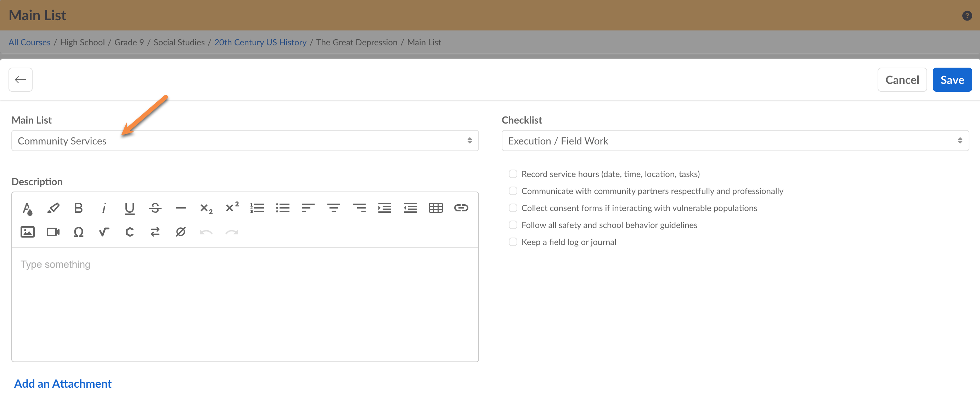Viewport: 980px width, 410px height.
Task: Expand the Checklist Execution / Field Work dropdown
Action: pyautogui.click(x=734, y=141)
